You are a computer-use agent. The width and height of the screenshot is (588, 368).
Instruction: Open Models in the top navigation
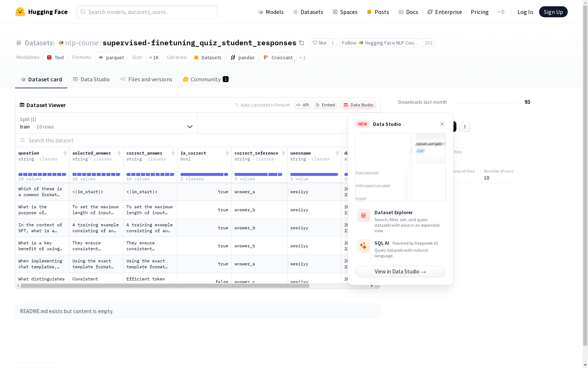click(271, 12)
